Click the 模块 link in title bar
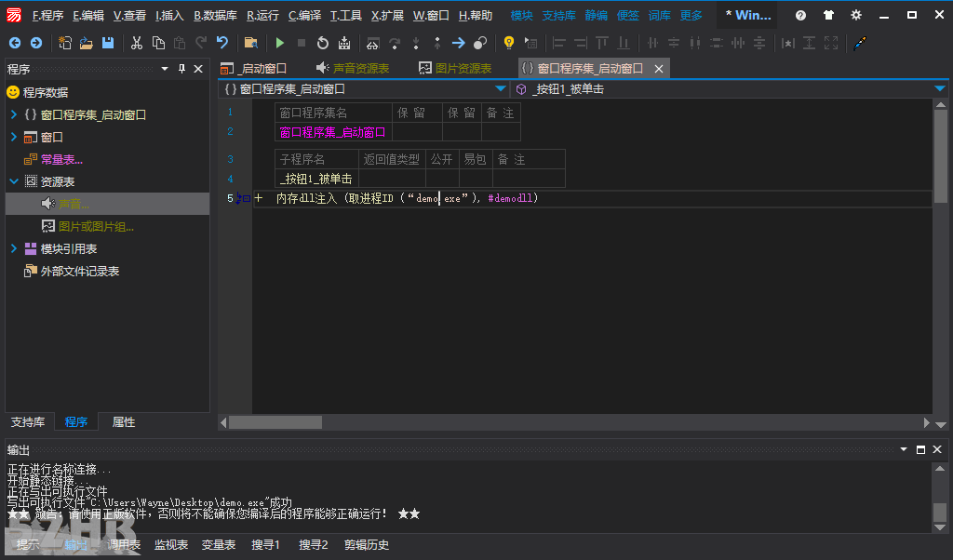Image resolution: width=953 pixels, height=560 pixels. pyautogui.click(x=521, y=16)
